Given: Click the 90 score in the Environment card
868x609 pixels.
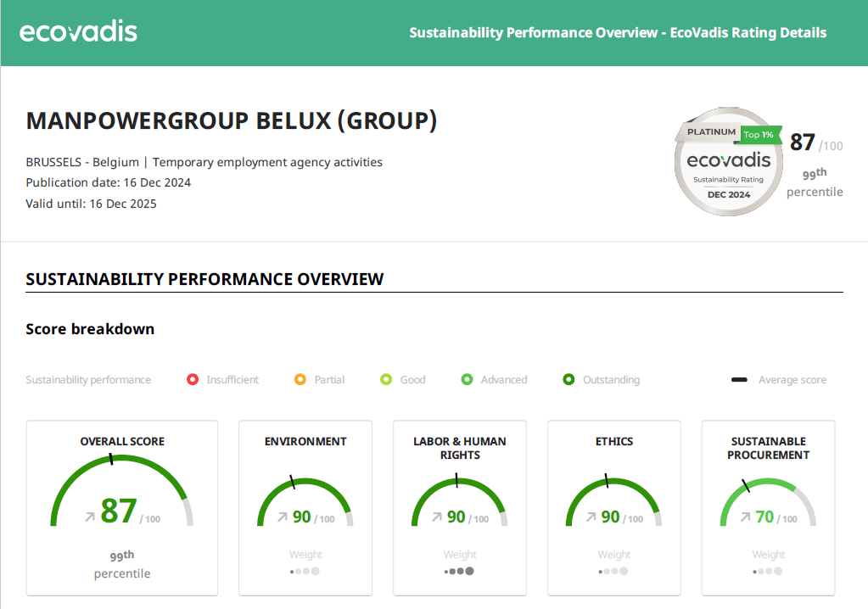Looking at the screenshot, I should point(302,517).
